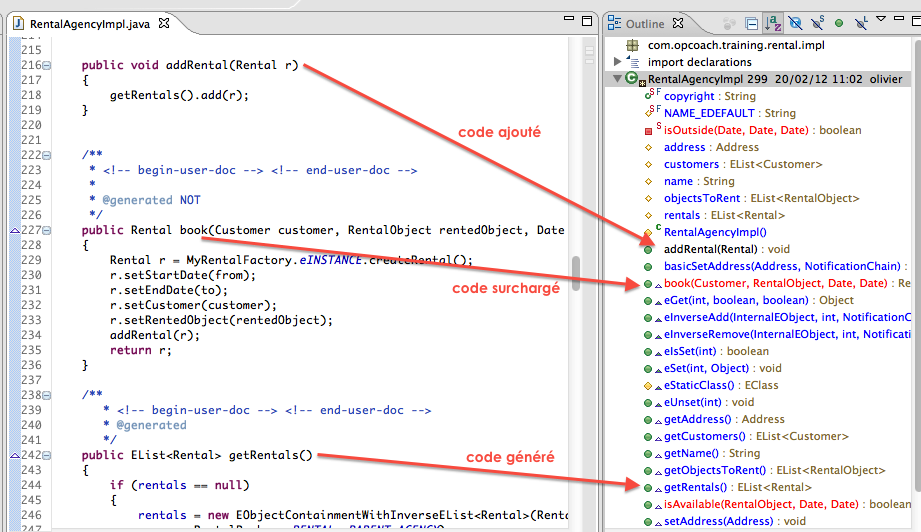Select eInverseAdd method in Outline
The width and height of the screenshot is (921, 532).
click(787, 317)
